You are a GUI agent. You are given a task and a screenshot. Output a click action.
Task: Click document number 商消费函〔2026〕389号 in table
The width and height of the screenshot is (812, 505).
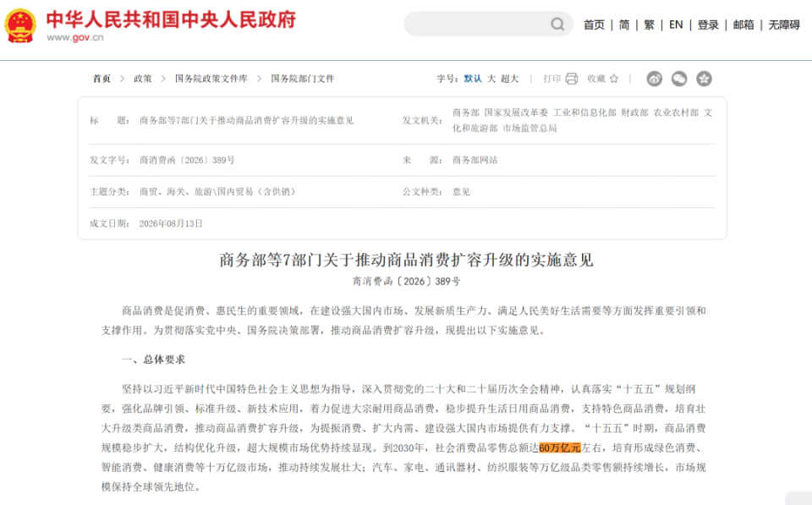[187, 160]
